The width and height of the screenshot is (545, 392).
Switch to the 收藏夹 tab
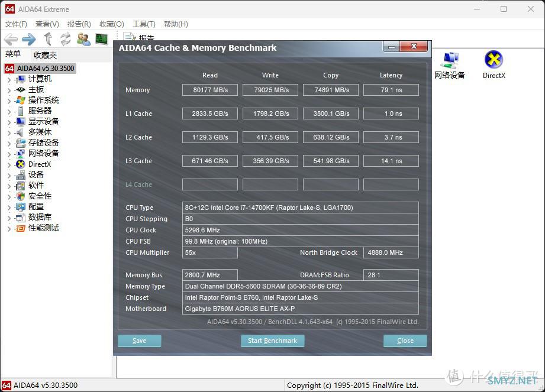pos(45,55)
